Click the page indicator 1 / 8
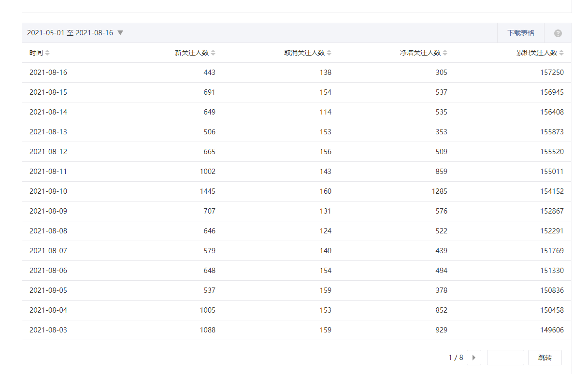This screenshot has width=588, height=374. point(456,358)
